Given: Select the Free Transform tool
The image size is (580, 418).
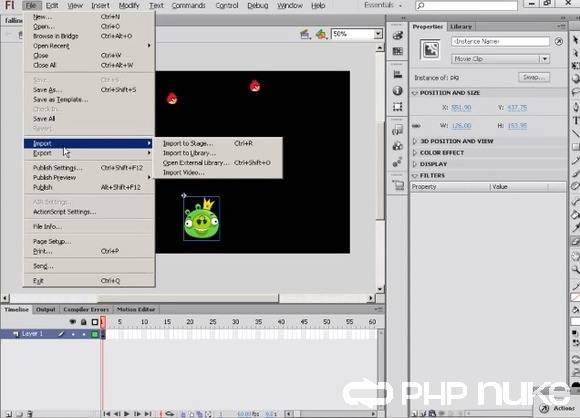Looking at the screenshot, I should click(575, 66).
